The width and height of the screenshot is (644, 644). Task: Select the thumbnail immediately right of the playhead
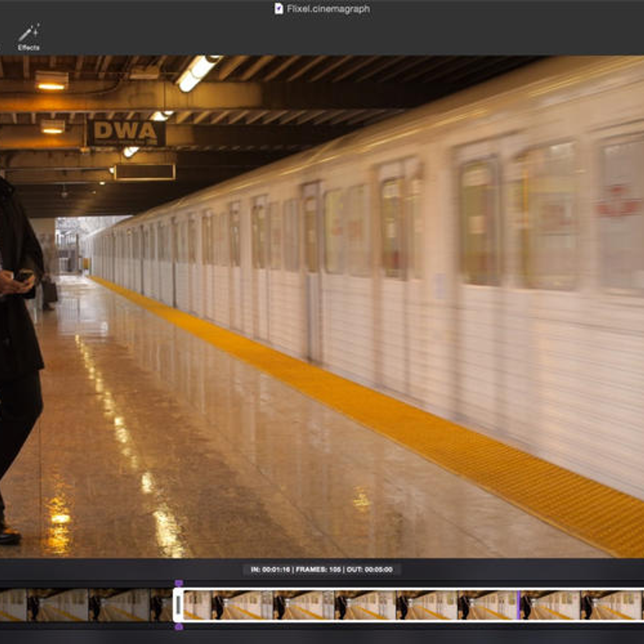(550, 604)
